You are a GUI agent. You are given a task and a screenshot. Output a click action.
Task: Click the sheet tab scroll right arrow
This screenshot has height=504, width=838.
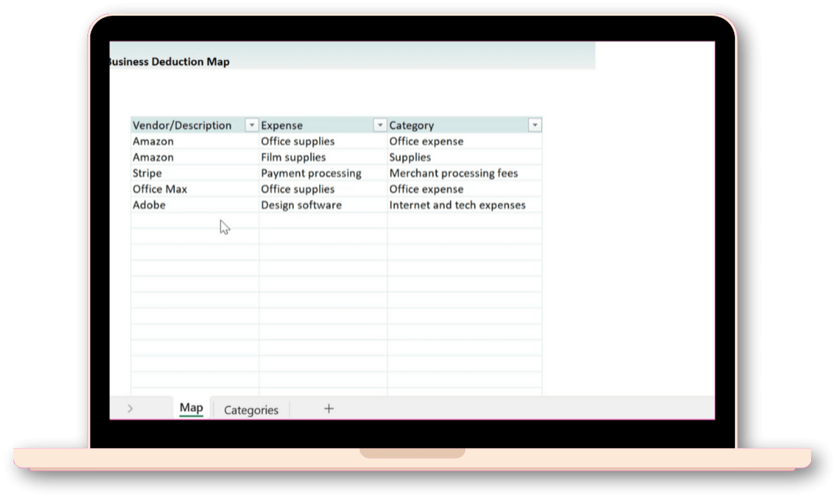pos(130,409)
